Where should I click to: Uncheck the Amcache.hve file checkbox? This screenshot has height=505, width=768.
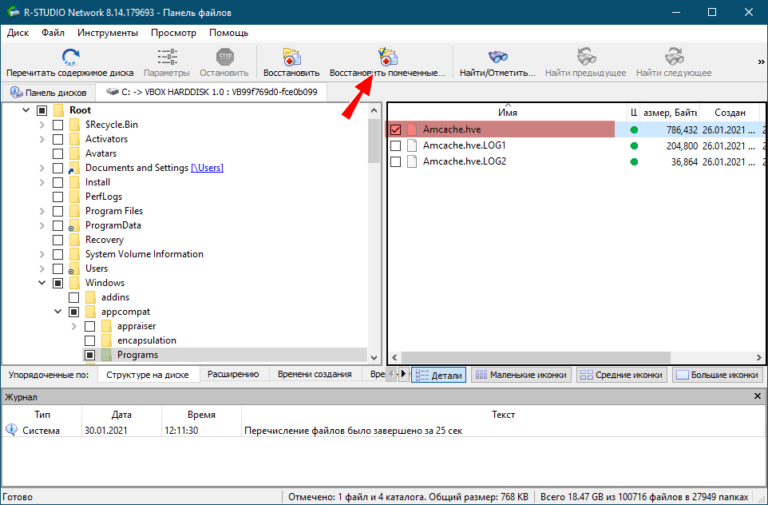coord(395,131)
